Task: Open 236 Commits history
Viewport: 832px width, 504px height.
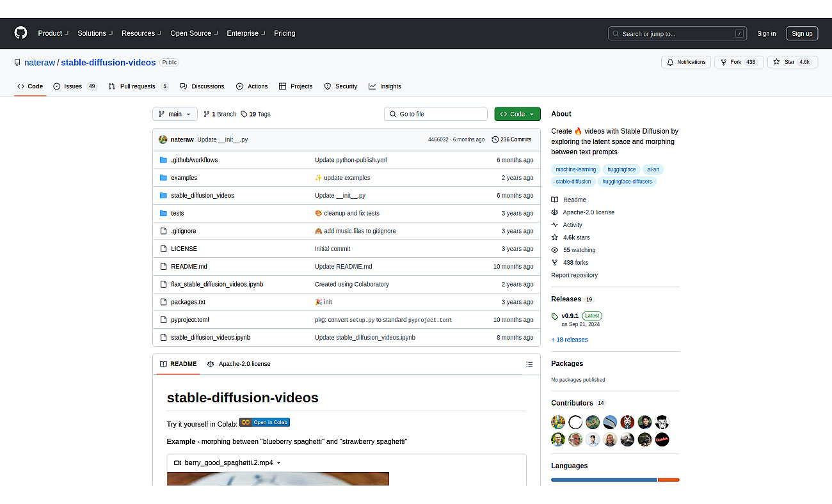Action: (511, 139)
